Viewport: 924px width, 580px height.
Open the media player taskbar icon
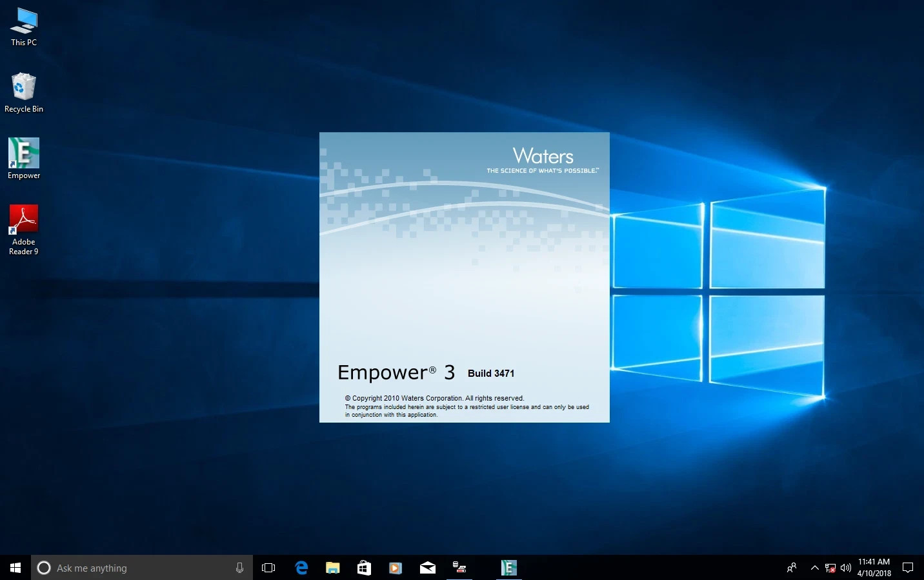pyautogui.click(x=396, y=568)
